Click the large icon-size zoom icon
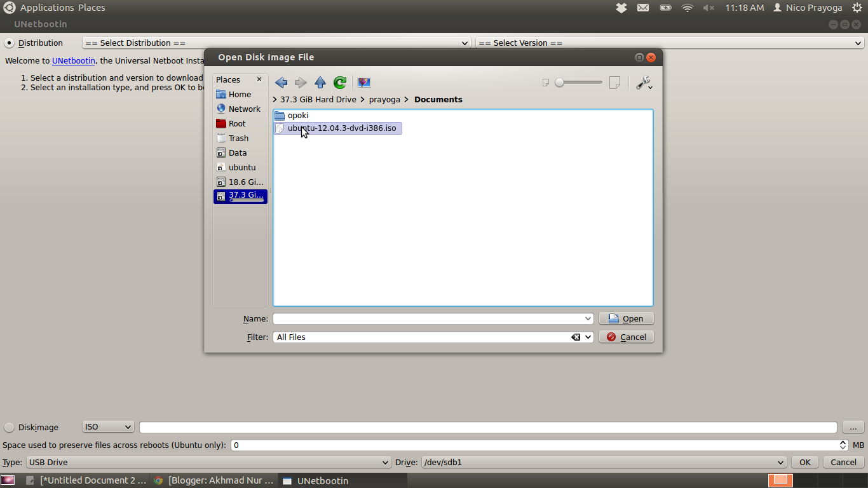The image size is (868, 488). coord(614,83)
